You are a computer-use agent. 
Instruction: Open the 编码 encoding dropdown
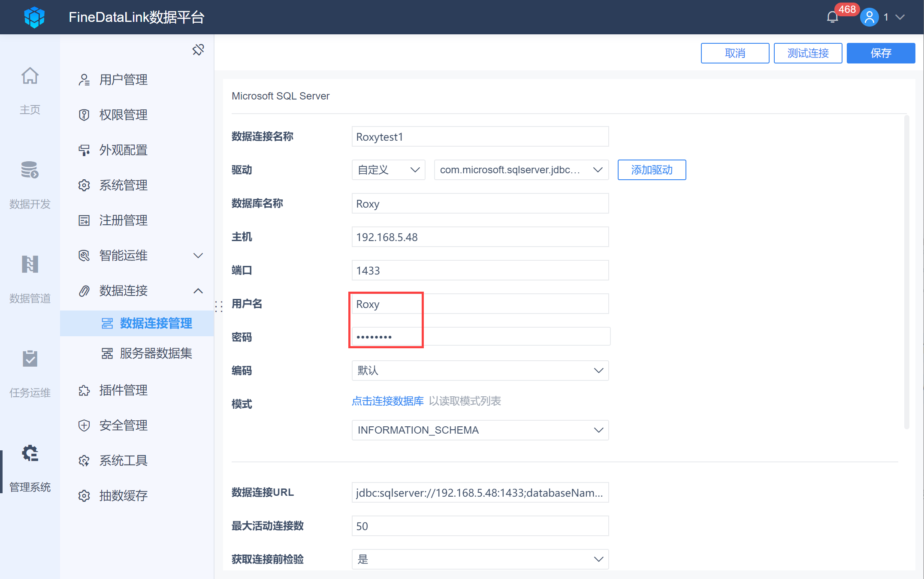480,371
